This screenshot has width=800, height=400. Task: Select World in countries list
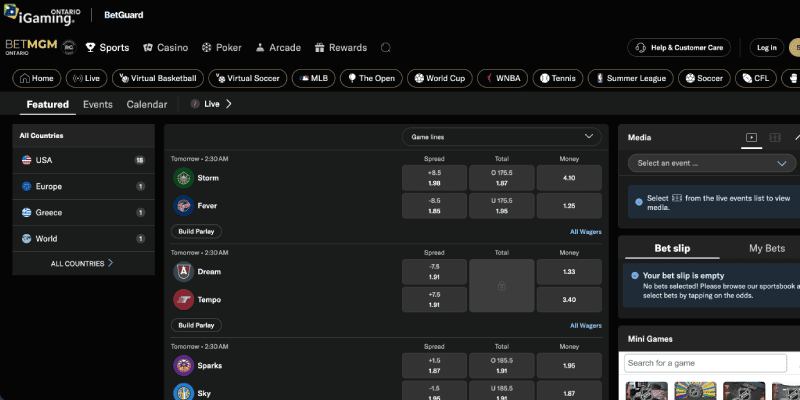point(83,238)
